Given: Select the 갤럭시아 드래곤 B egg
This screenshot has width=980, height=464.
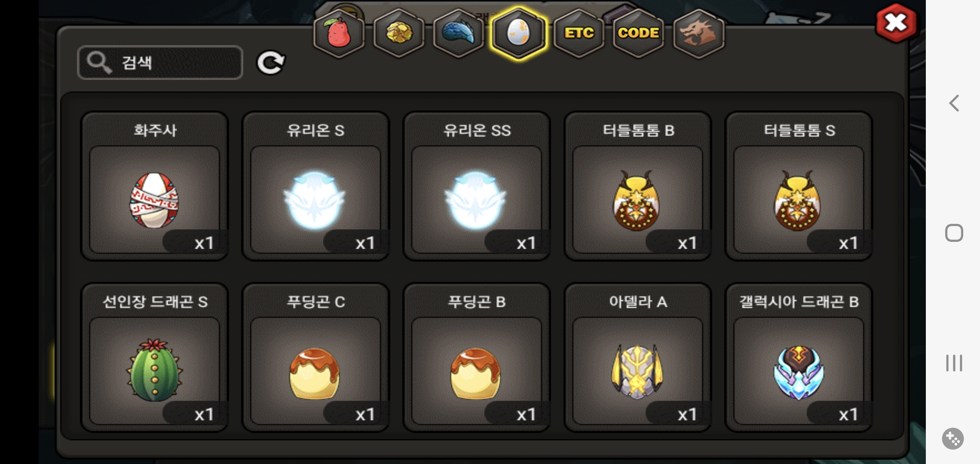Looking at the screenshot, I should pyautogui.click(x=799, y=357).
